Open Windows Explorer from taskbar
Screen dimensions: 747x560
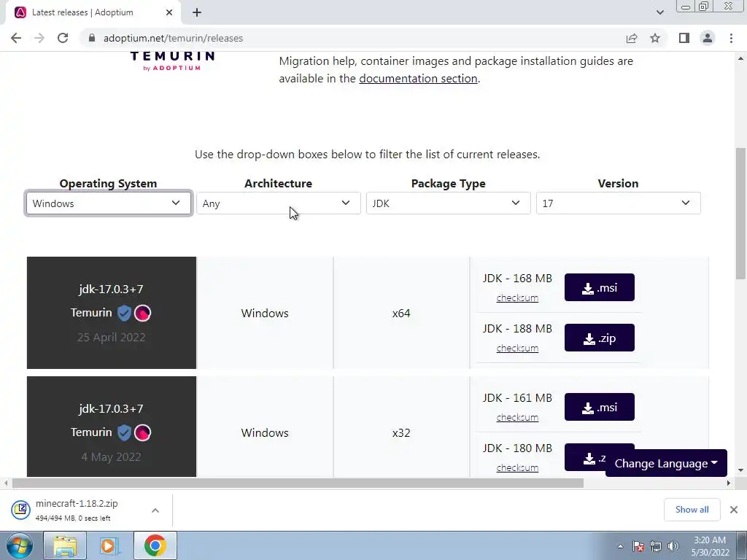pyautogui.click(x=65, y=545)
